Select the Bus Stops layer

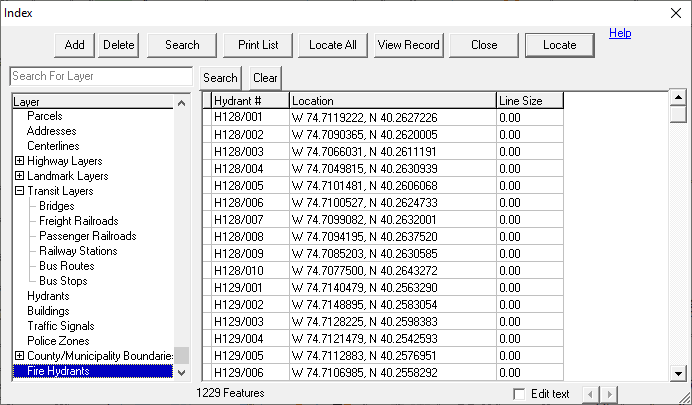(63, 281)
